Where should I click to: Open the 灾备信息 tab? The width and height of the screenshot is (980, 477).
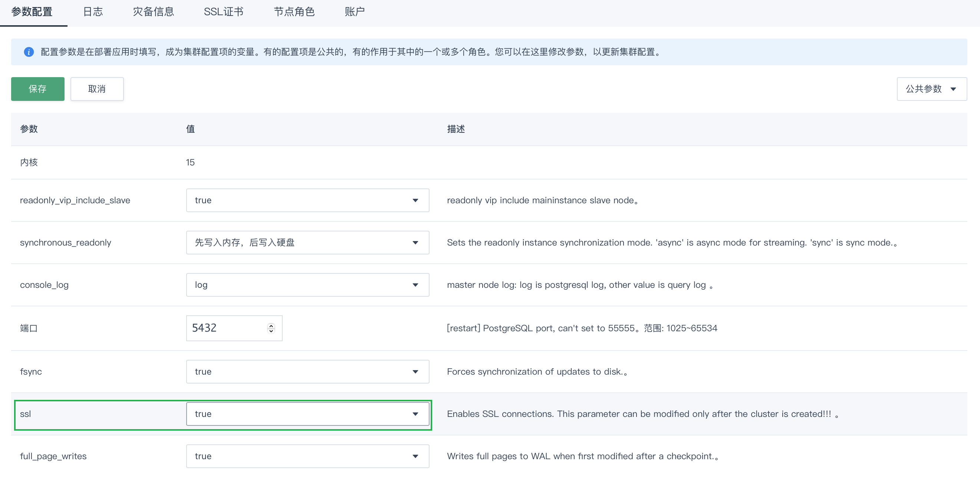(153, 12)
